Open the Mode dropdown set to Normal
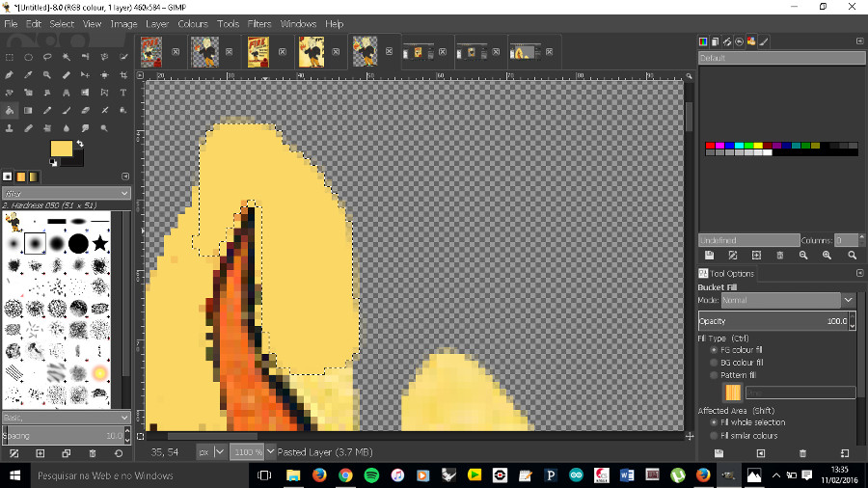 [x=788, y=300]
